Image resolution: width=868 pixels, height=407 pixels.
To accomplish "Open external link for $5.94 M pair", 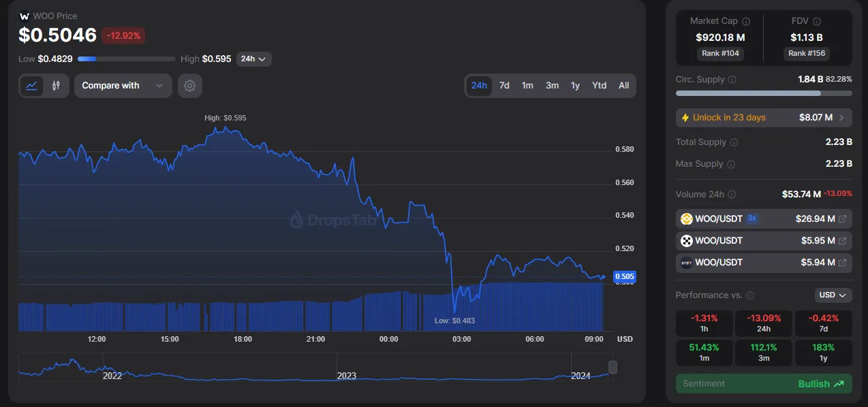I will coord(842,263).
